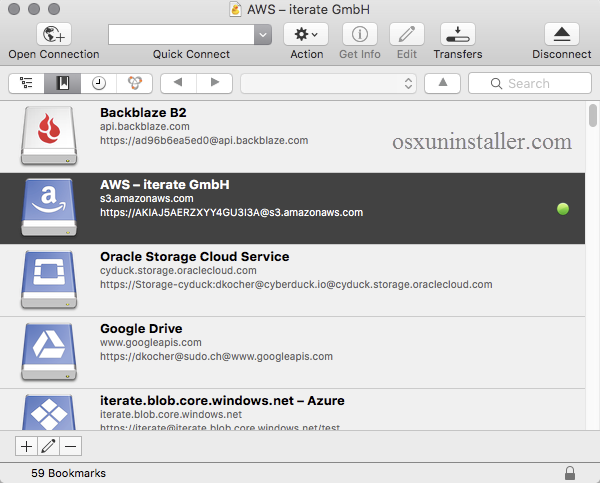Click the forward navigation arrow
This screenshot has height=483, width=600.
point(214,83)
